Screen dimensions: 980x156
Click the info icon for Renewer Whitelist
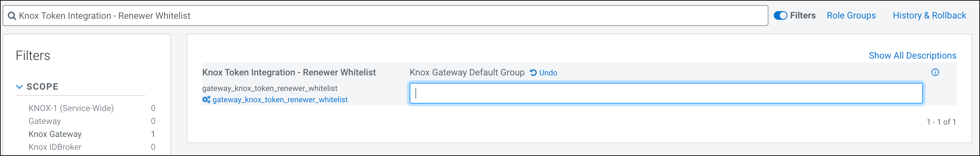pyautogui.click(x=935, y=72)
